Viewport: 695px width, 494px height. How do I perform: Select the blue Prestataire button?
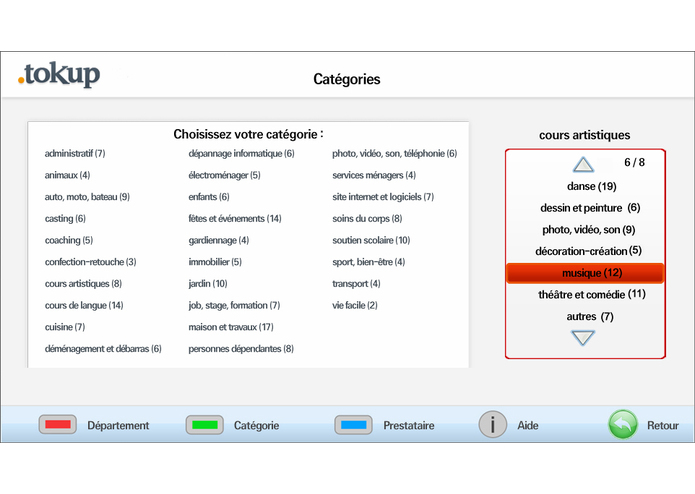click(x=353, y=425)
